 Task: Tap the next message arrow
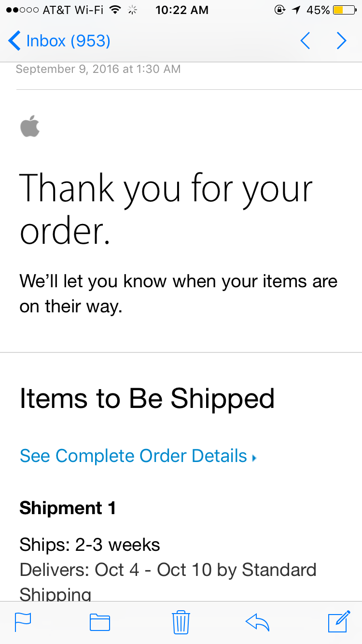(342, 41)
